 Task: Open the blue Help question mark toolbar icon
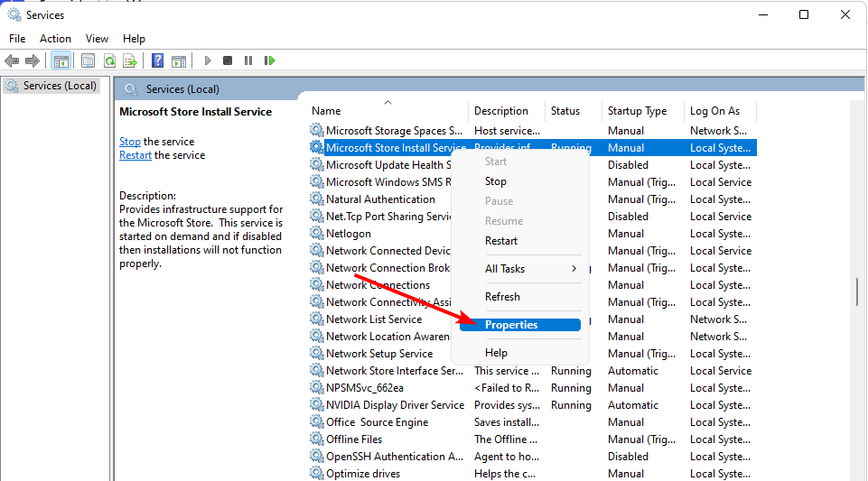[x=158, y=60]
